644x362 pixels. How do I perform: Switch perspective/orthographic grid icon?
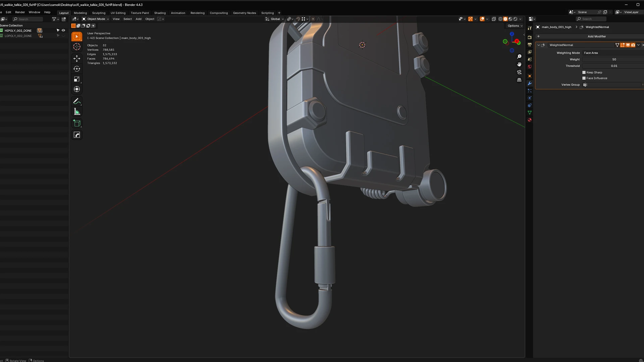[x=519, y=80]
